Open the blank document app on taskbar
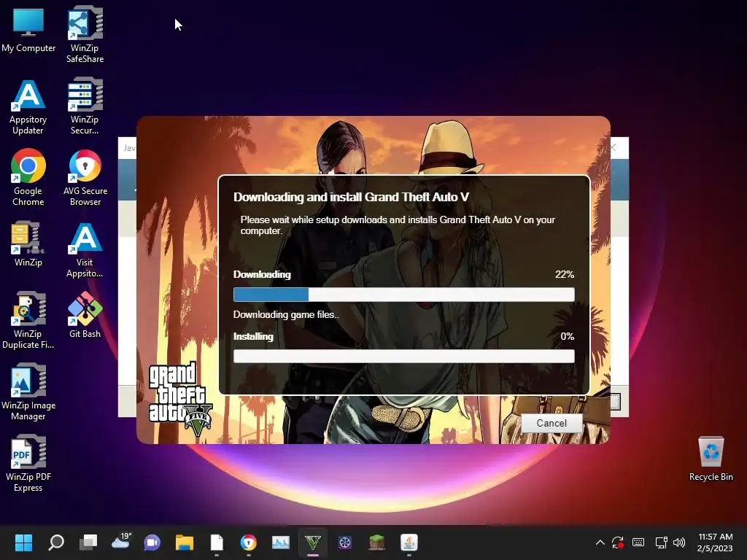Image resolution: width=747 pixels, height=560 pixels. (x=217, y=542)
